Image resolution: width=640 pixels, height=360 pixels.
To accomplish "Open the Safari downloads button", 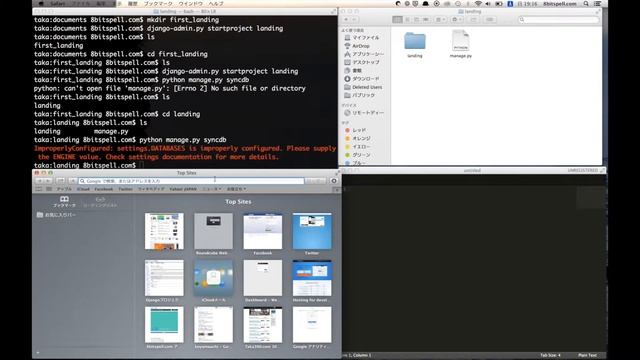I will point(334,181).
